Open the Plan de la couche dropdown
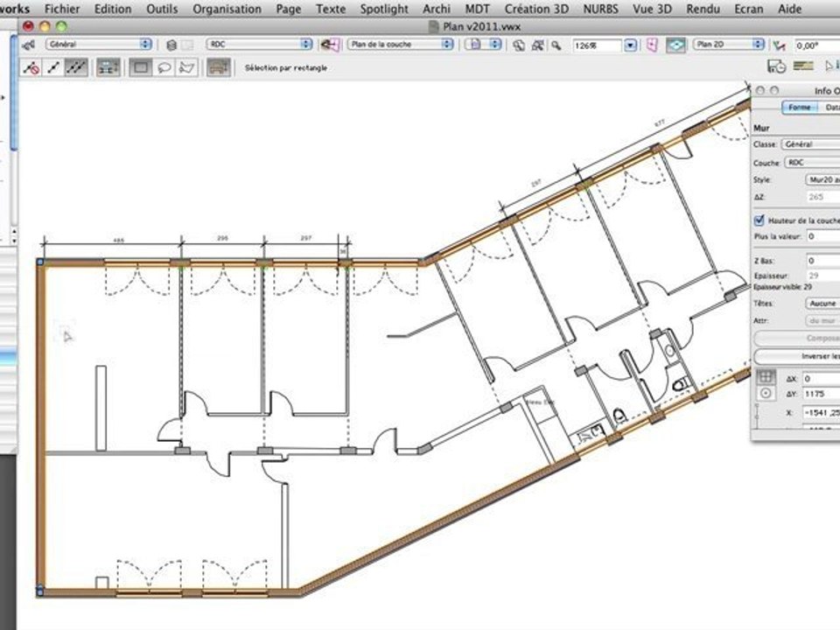840x630 pixels. (x=401, y=45)
